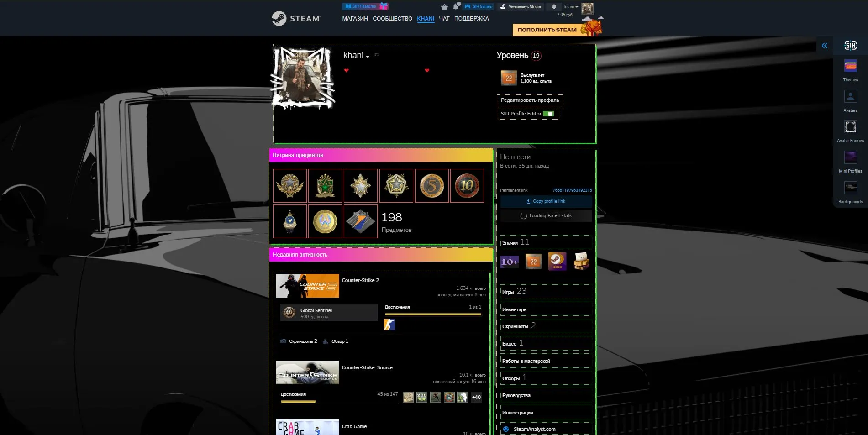Viewport: 868px width, 435px height.
Task: Click the 5-year veteran coin item
Action: [x=431, y=186]
